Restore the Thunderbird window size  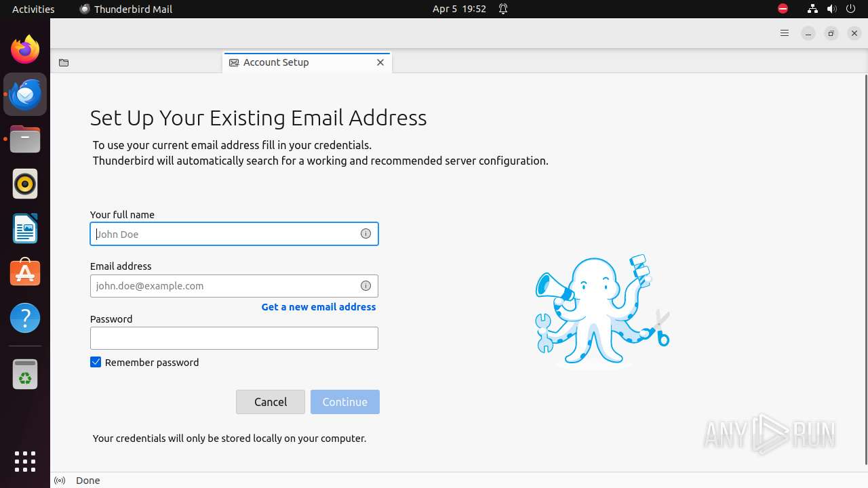click(831, 33)
